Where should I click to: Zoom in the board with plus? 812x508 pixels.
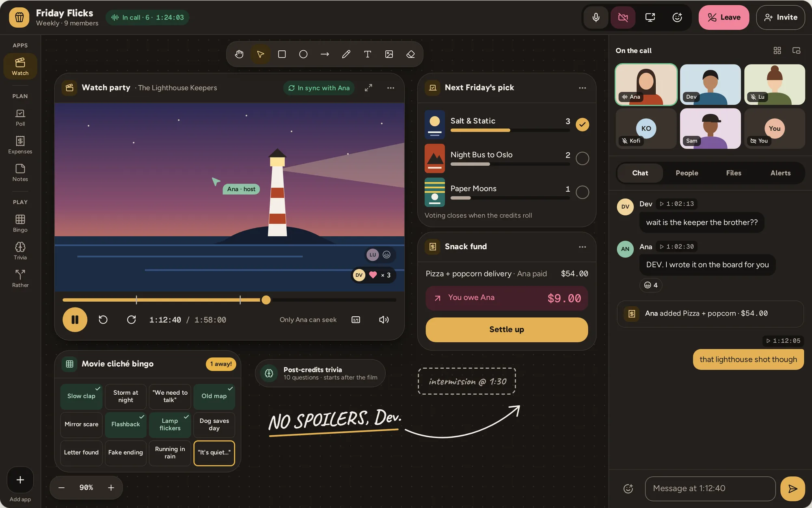tap(111, 488)
